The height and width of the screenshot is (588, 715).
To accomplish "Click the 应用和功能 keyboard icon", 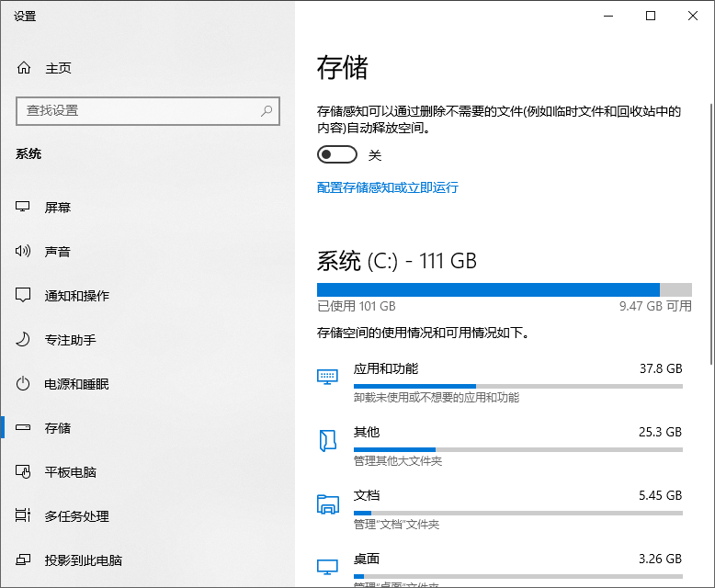I will pyautogui.click(x=327, y=377).
